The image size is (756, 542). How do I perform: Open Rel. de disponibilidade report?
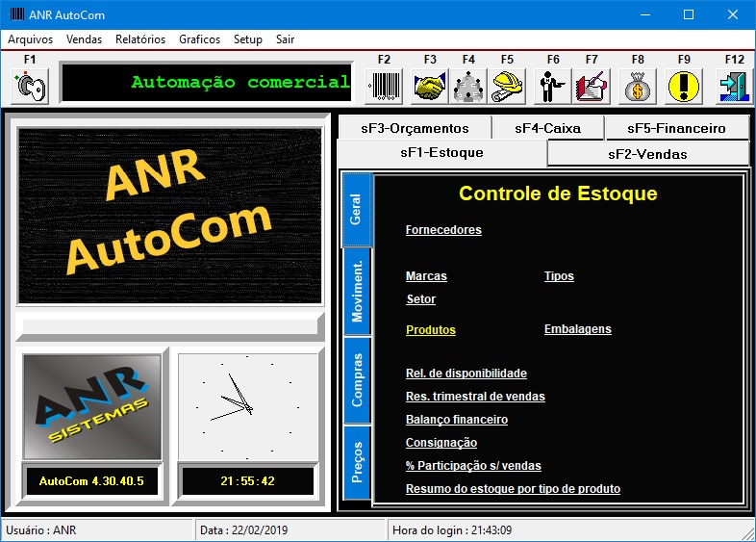click(x=466, y=374)
